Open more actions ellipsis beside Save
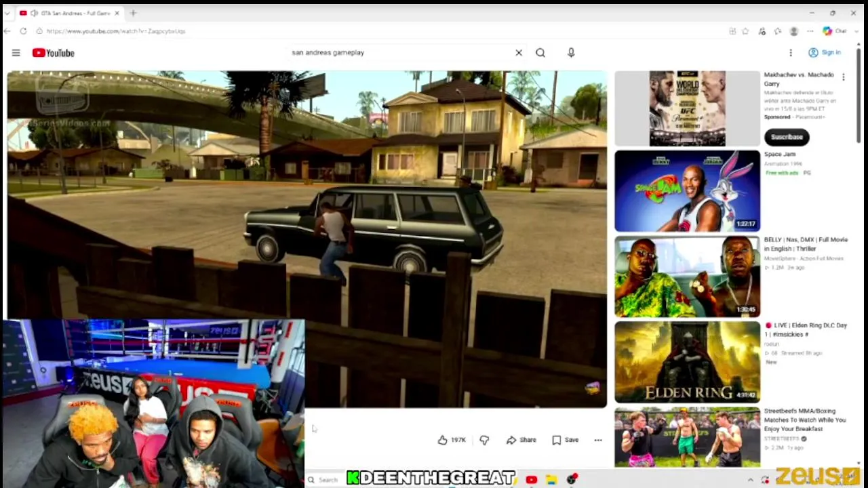This screenshot has width=868, height=488. coord(598,440)
